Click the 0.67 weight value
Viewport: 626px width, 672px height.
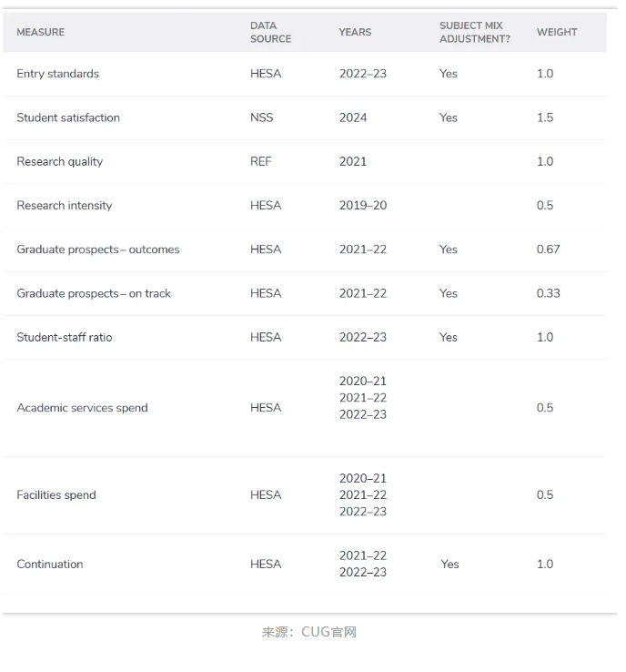(x=548, y=249)
